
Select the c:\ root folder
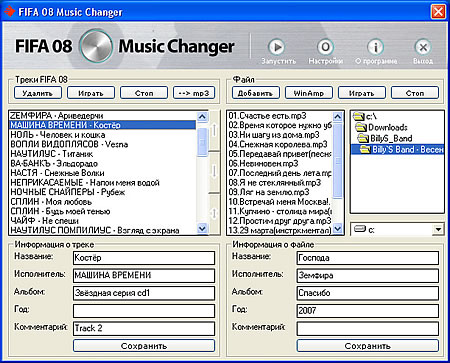click(x=365, y=116)
